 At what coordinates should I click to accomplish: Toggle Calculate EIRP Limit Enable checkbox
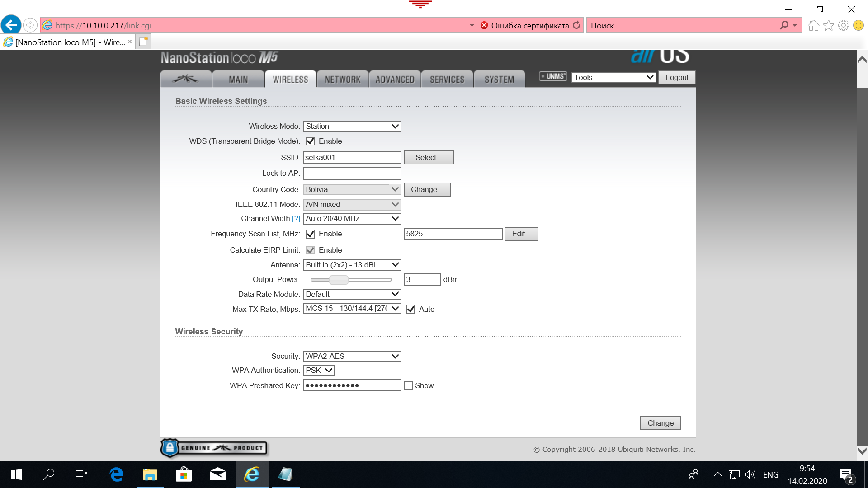(310, 250)
